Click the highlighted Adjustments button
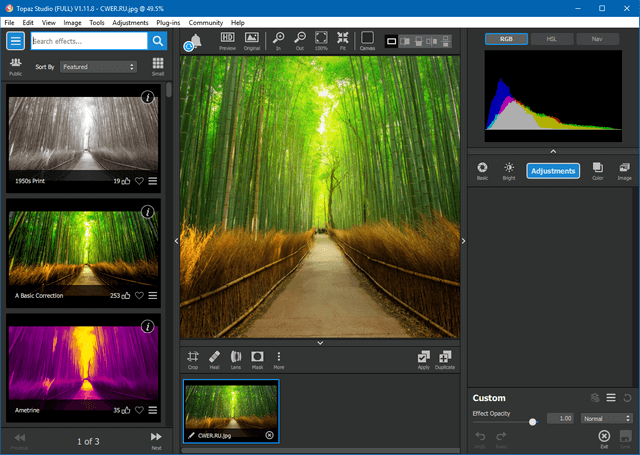Screen dimensions: 640x455 pyautogui.click(x=553, y=171)
